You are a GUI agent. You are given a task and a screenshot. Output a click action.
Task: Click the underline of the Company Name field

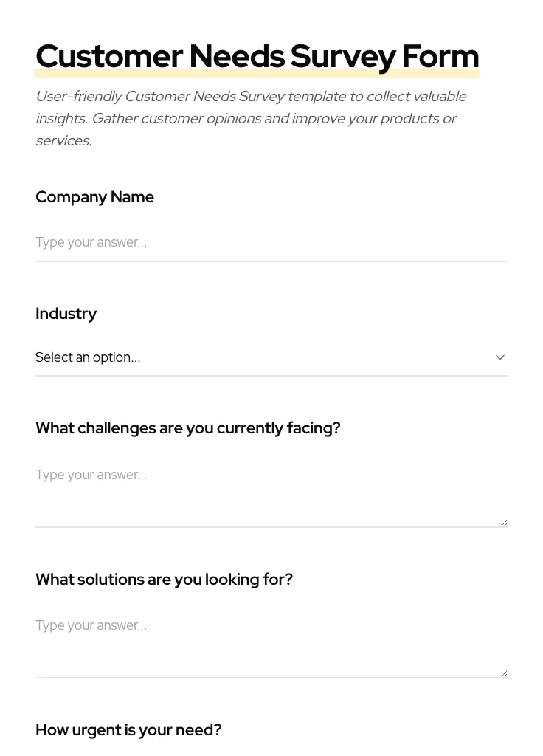(x=271, y=260)
